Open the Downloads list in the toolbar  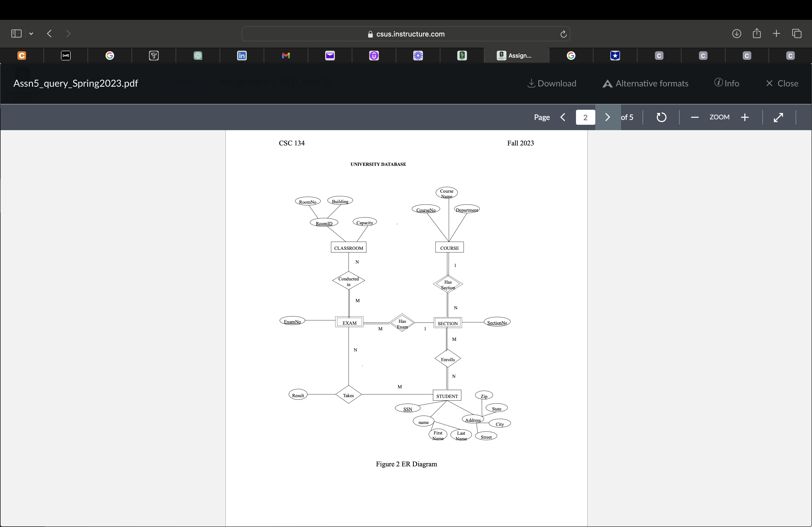pyautogui.click(x=736, y=33)
